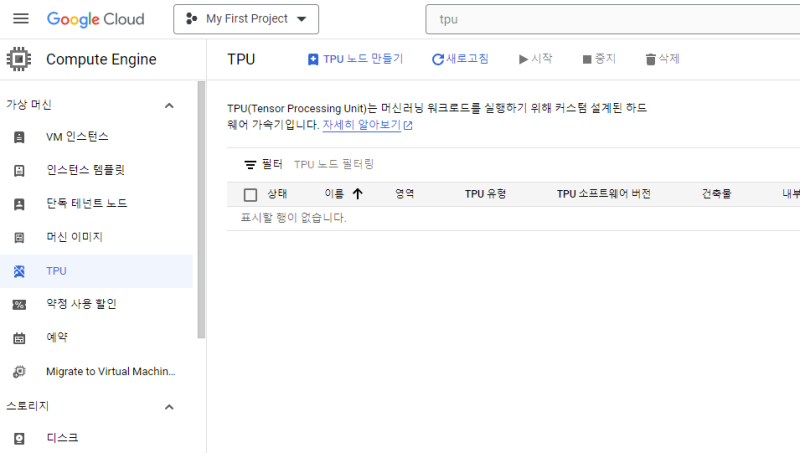
Task: Sort by 이름 column header
Action: click(334, 194)
